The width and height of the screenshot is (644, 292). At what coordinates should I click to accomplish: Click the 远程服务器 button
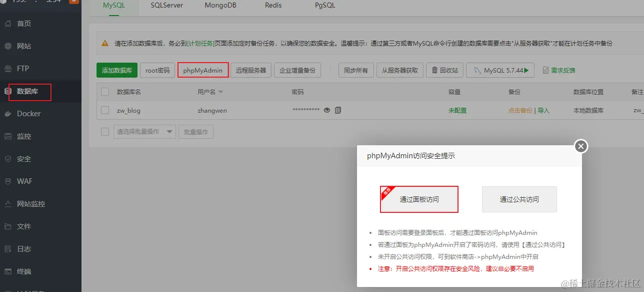251,70
